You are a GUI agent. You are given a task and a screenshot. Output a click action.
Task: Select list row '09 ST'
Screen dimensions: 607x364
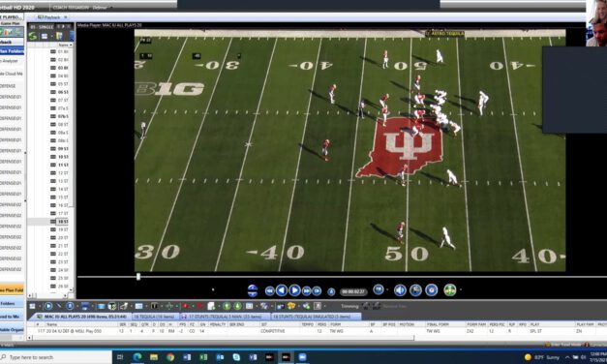coord(59,149)
